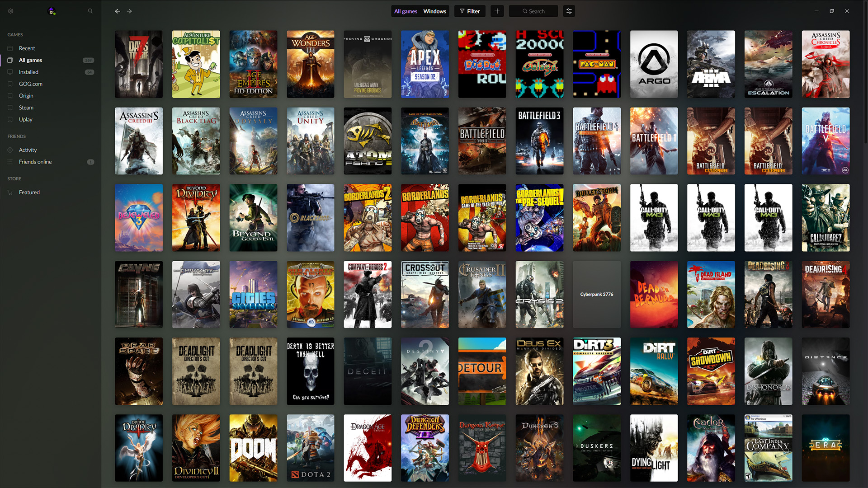868x488 pixels.
Task: Expand the GAMES section
Action: (x=15, y=34)
